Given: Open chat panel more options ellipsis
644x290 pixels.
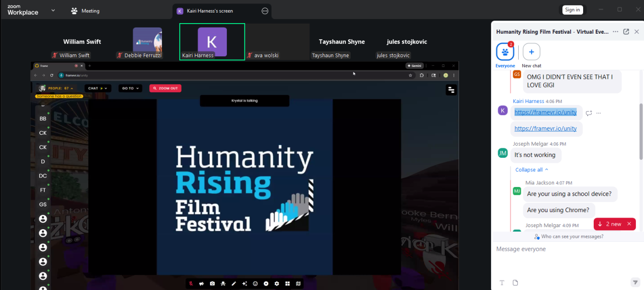Looking at the screenshot, I should coord(615,32).
